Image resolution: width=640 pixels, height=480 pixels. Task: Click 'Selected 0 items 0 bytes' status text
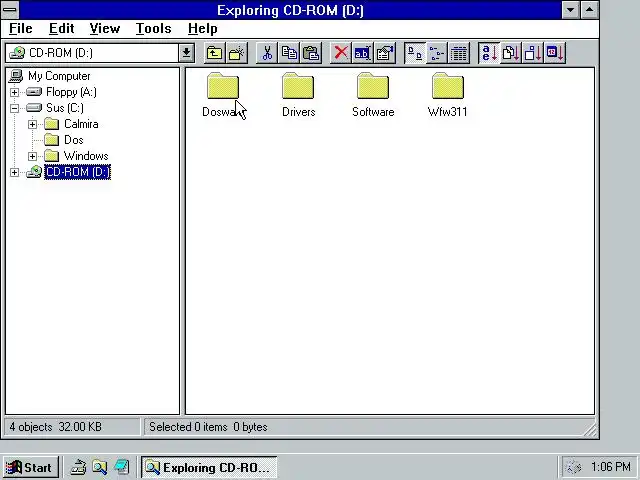pos(208,427)
